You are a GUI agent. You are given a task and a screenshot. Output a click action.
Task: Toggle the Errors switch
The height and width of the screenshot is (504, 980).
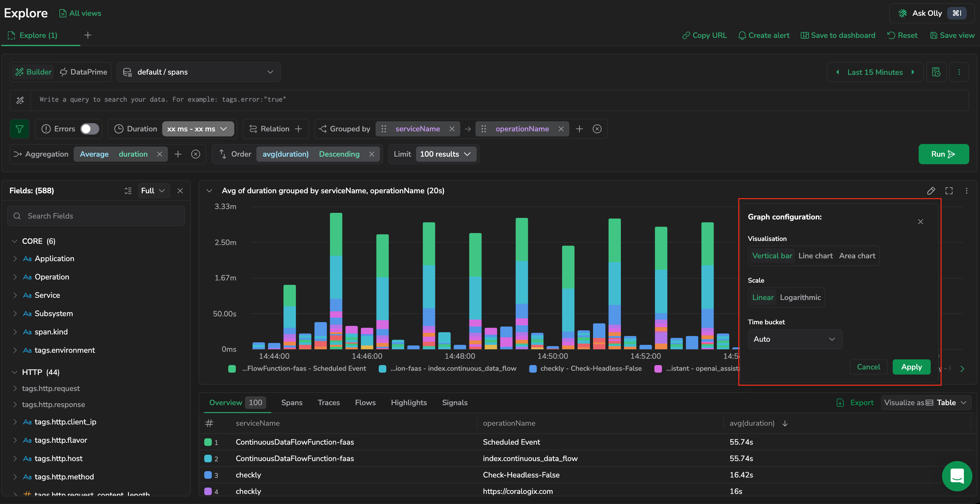click(x=90, y=129)
